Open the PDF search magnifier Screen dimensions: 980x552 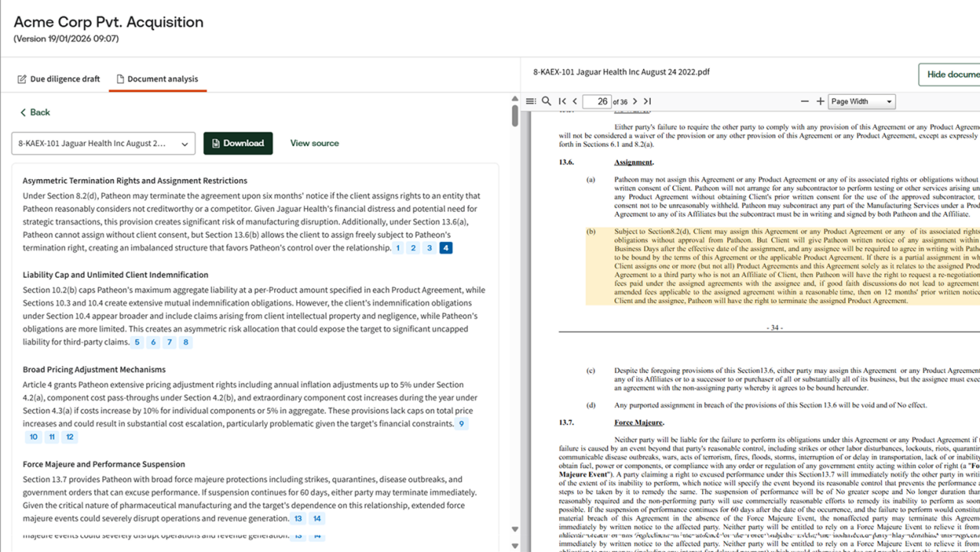547,101
